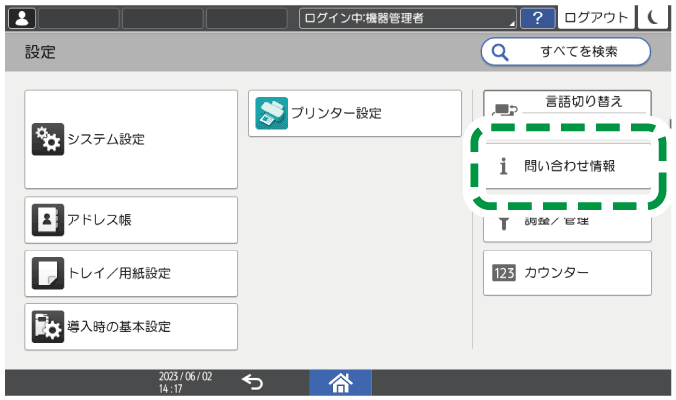676x400 pixels.
Task: Open システム設定
Action: [131, 139]
